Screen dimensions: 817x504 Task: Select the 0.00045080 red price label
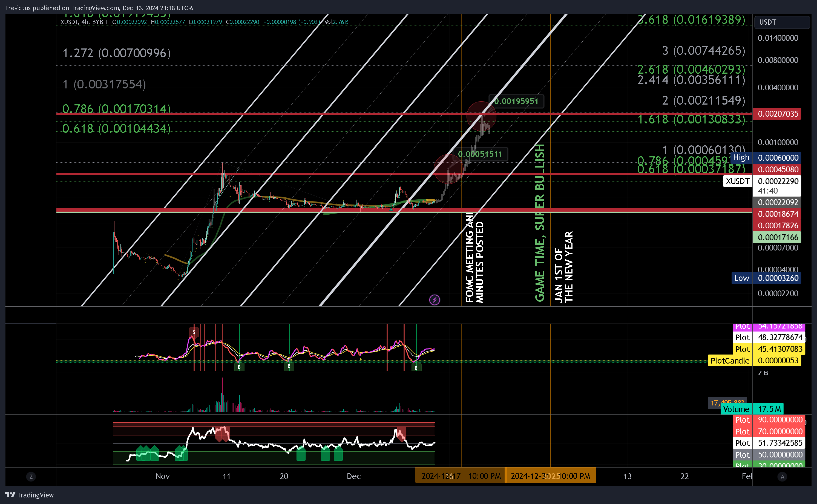tap(777, 169)
